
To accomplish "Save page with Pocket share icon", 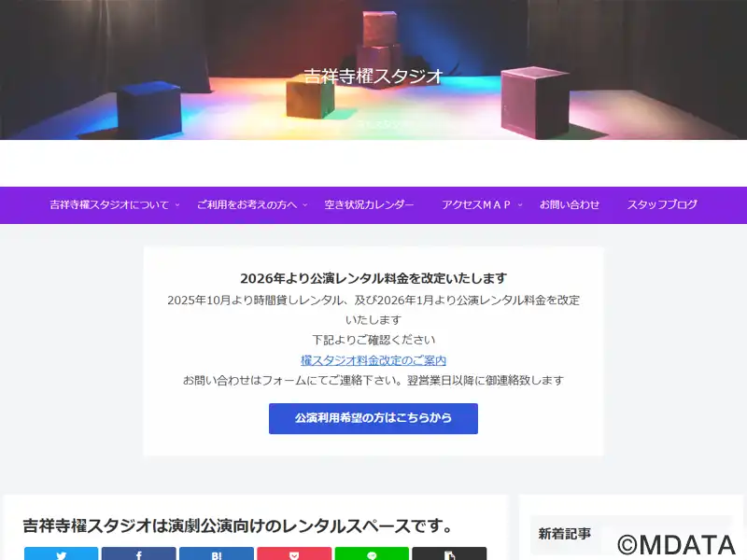I will (294, 554).
